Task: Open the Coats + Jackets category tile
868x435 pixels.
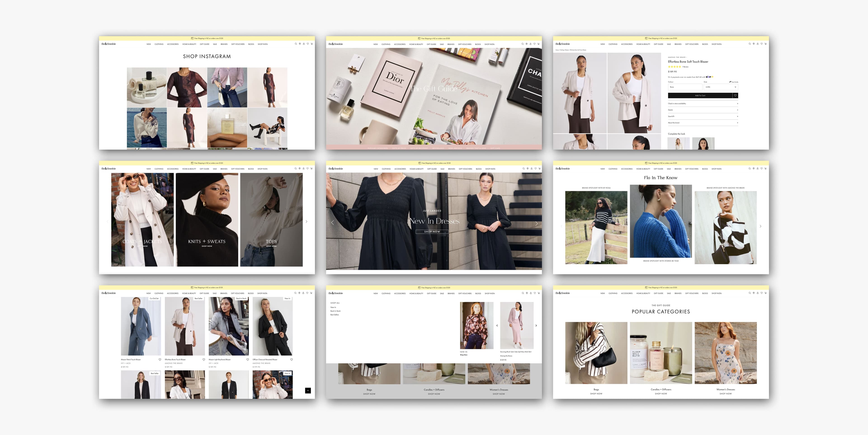Action: [x=143, y=220]
